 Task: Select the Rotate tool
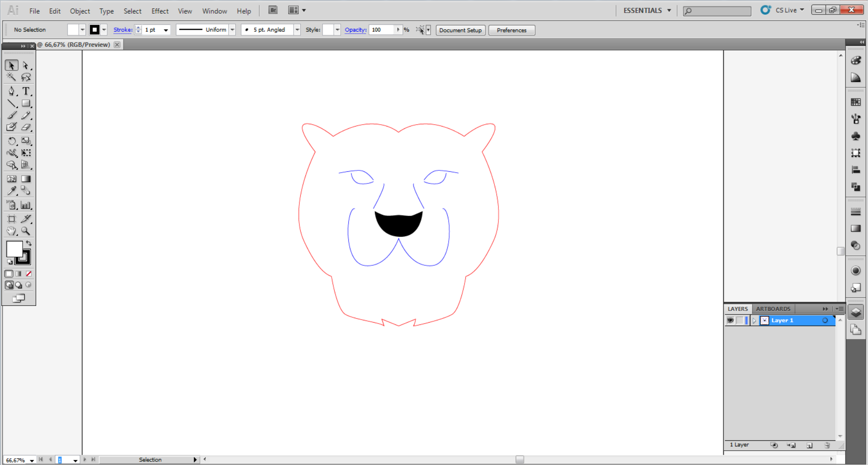tap(12, 141)
